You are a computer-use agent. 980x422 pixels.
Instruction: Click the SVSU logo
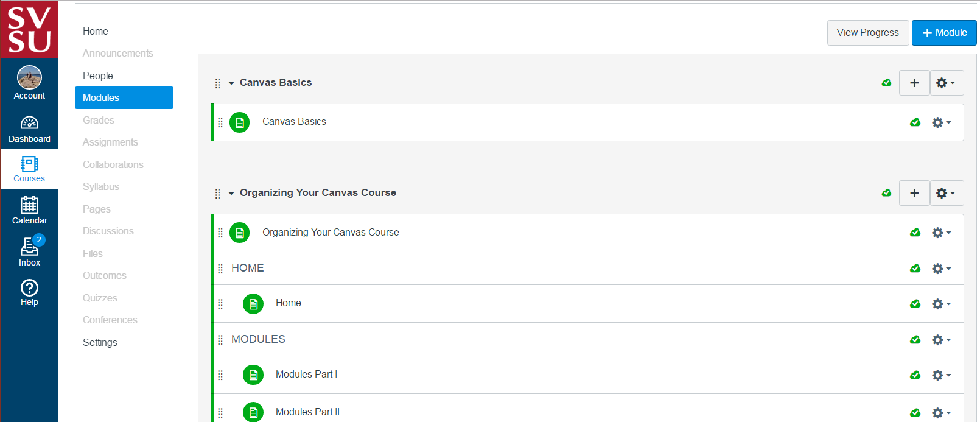point(29,29)
